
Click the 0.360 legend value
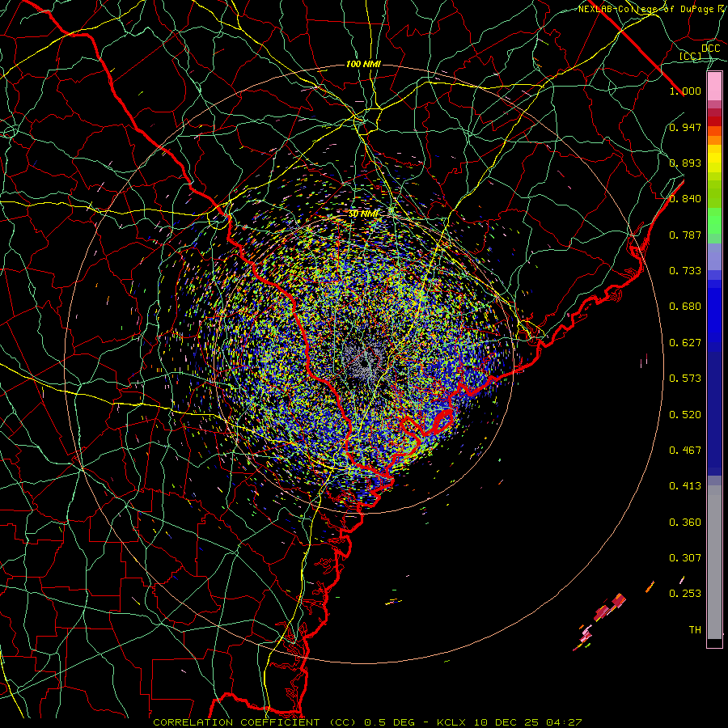[685, 523]
